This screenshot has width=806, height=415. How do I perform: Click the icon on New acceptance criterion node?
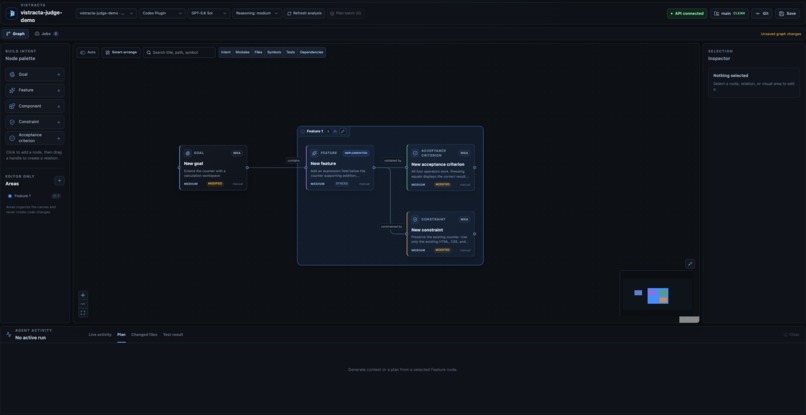tap(415, 153)
